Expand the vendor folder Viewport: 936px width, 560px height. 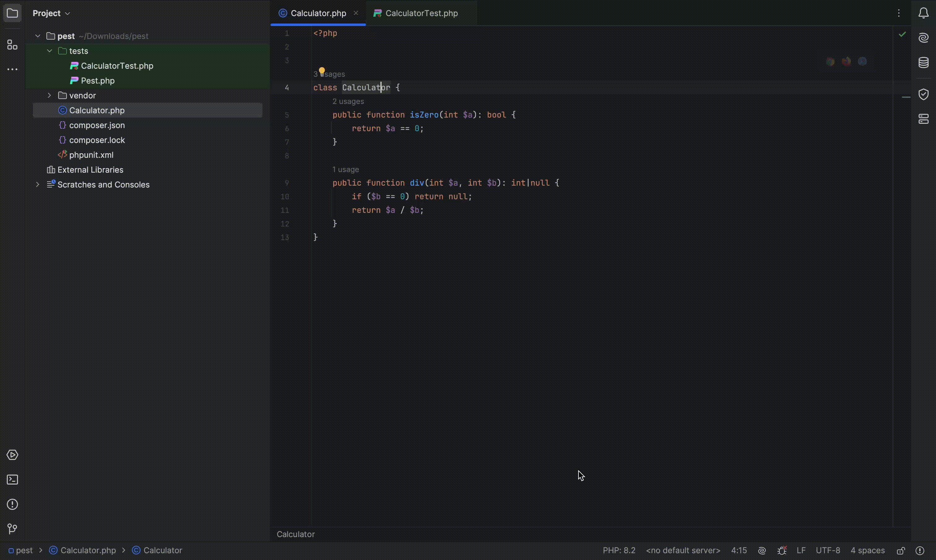click(x=50, y=96)
